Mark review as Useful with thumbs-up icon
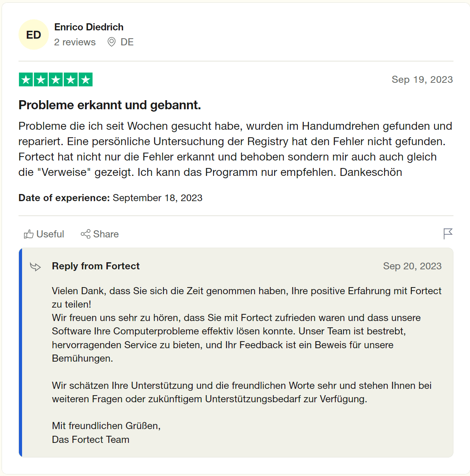 pyautogui.click(x=29, y=234)
